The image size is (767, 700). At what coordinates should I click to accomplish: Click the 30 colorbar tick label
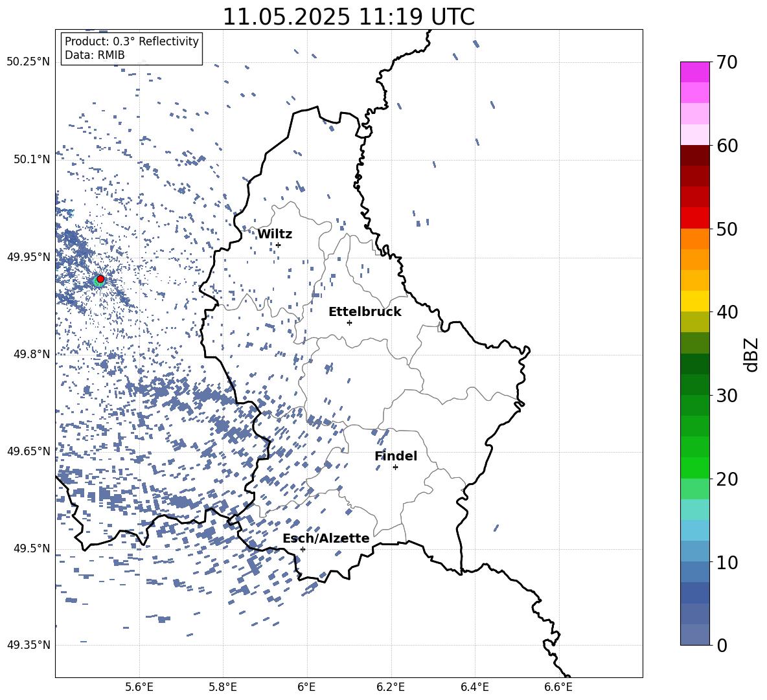(x=727, y=396)
